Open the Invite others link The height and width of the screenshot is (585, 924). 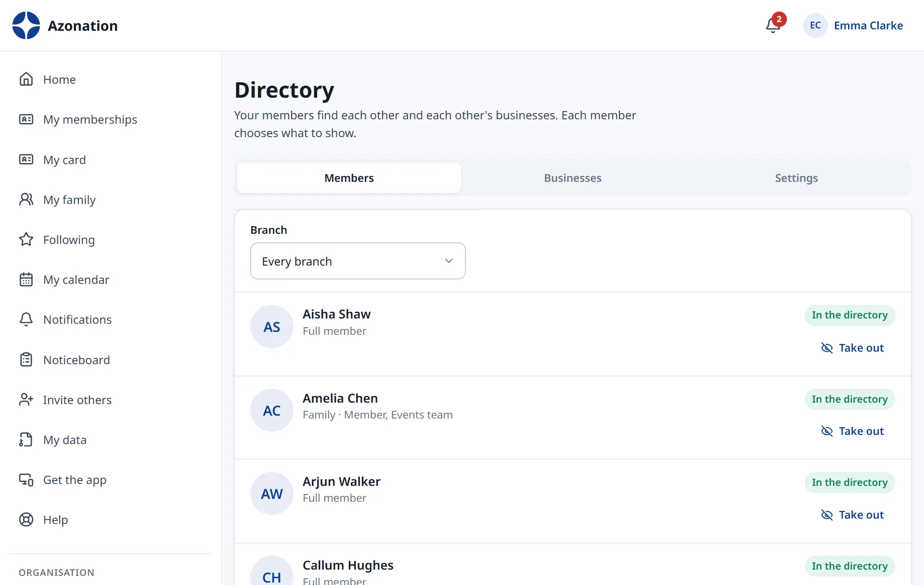point(77,400)
